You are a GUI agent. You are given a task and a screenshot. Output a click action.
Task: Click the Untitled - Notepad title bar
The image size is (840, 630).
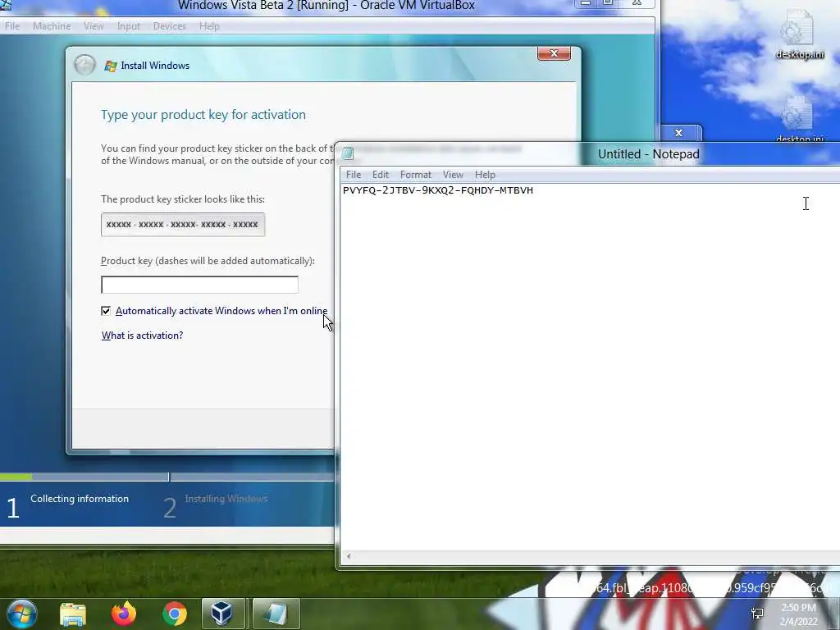pyautogui.click(x=648, y=153)
